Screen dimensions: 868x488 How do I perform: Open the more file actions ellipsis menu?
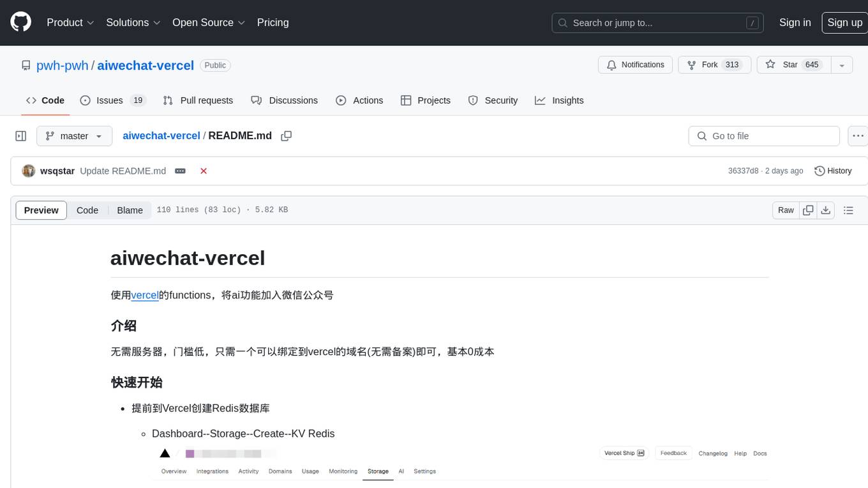click(x=858, y=136)
